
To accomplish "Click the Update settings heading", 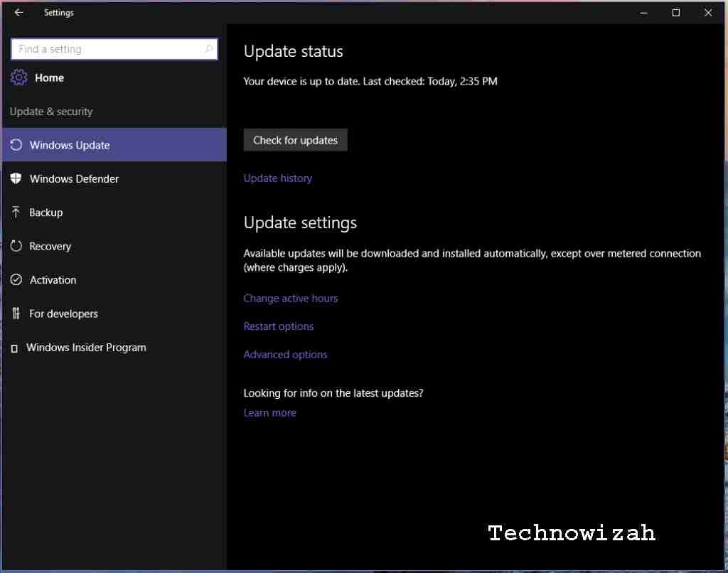I will 301,223.
